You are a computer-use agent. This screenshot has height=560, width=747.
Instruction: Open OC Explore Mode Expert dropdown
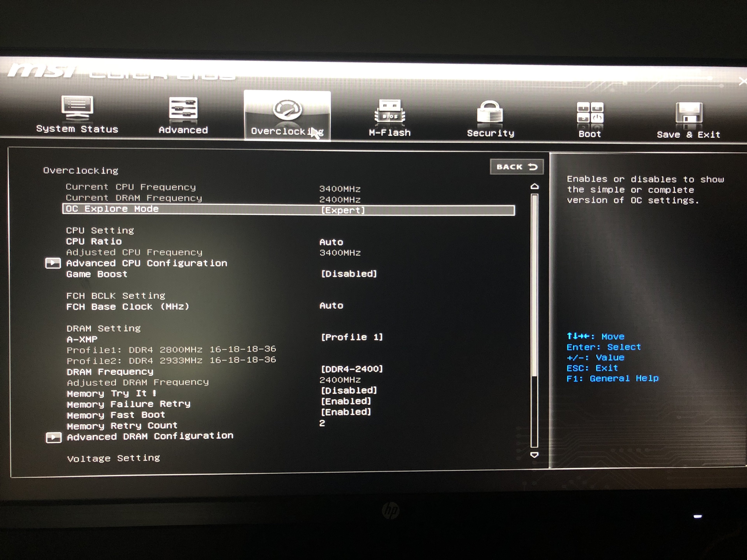pyautogui.click(x=343, y=210)
